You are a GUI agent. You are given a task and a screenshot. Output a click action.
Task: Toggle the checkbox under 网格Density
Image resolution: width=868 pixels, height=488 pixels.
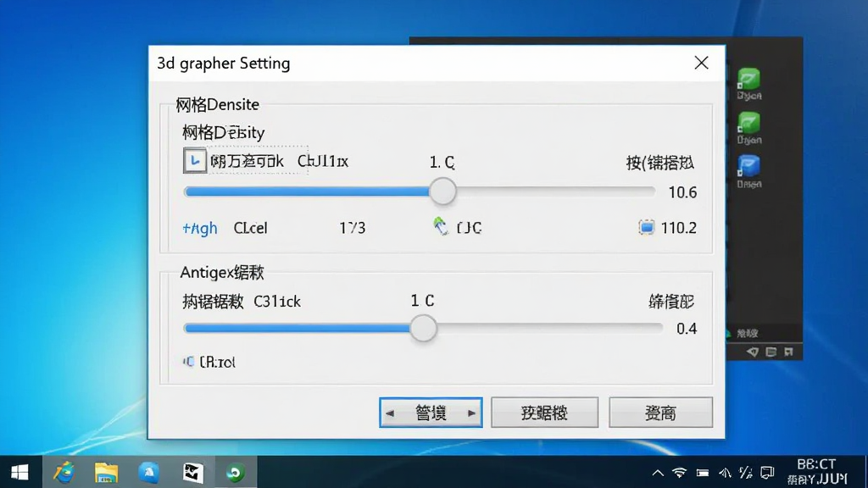point(195,161)
